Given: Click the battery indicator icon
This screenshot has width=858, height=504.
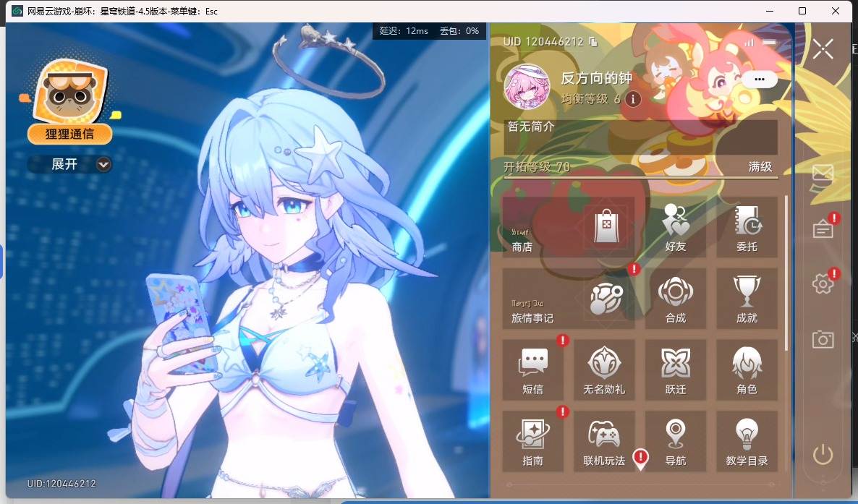Looking at the screenshot, I should [769, 42].
